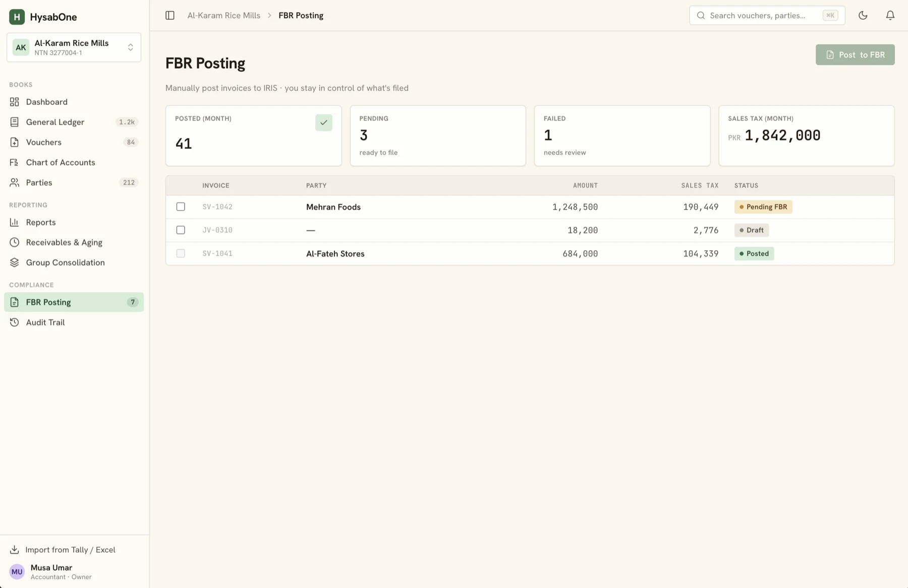Click the Sales Tax column header
This screenshot has width=908, height=588.
point(700,186)
